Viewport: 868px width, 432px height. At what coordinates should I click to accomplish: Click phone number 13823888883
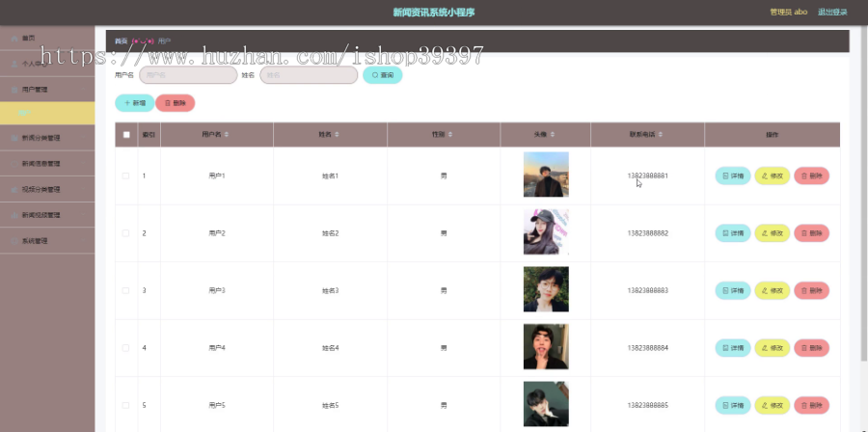[648, 290]
